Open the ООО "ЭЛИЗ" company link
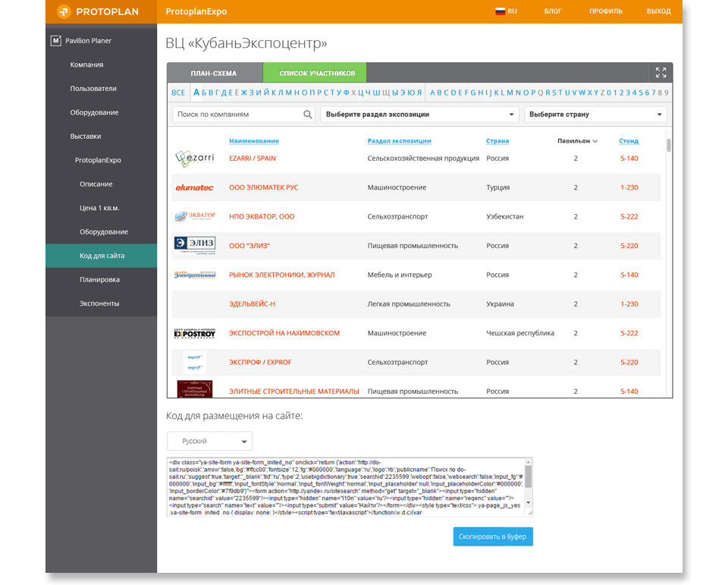The width and height of the screenshot is (728, 585). point(249,246)
